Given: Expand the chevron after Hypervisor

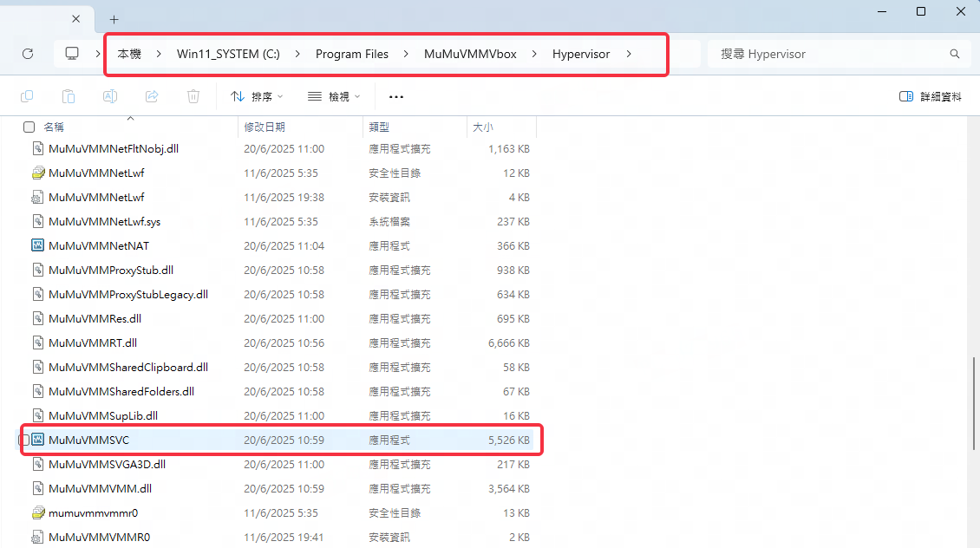Looking at the screenshot, I should coord(628,54).
